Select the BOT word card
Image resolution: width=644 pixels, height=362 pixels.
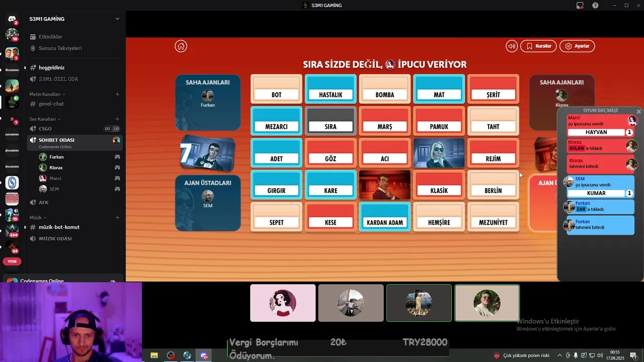click(276, 89)
